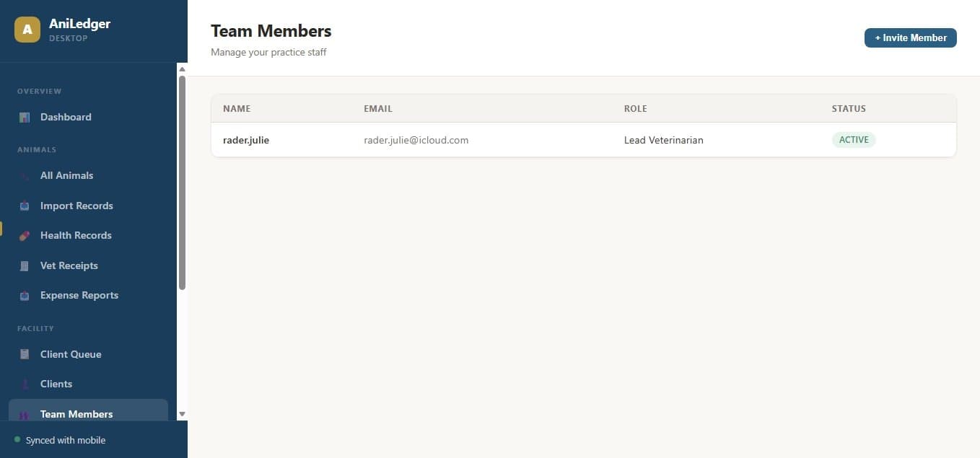Select the Health Records syringe icon

[25, 235]
